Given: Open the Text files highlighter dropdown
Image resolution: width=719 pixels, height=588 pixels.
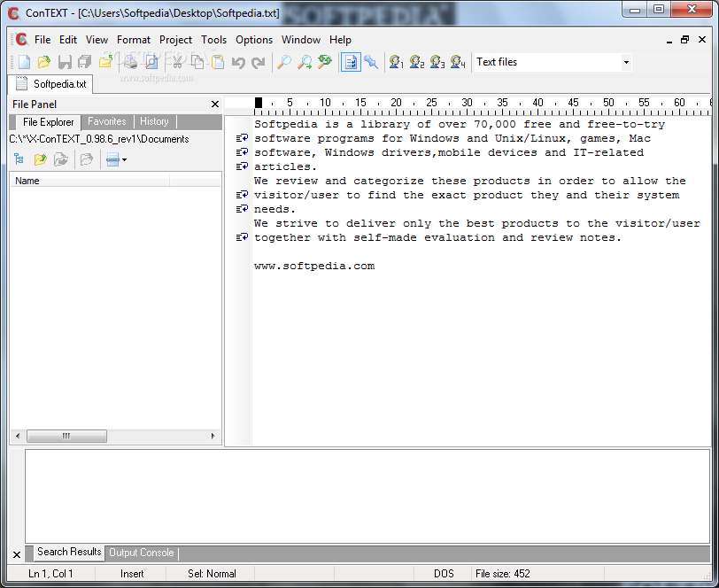Looking at the screenshot, I should click(x=626, y=62).
